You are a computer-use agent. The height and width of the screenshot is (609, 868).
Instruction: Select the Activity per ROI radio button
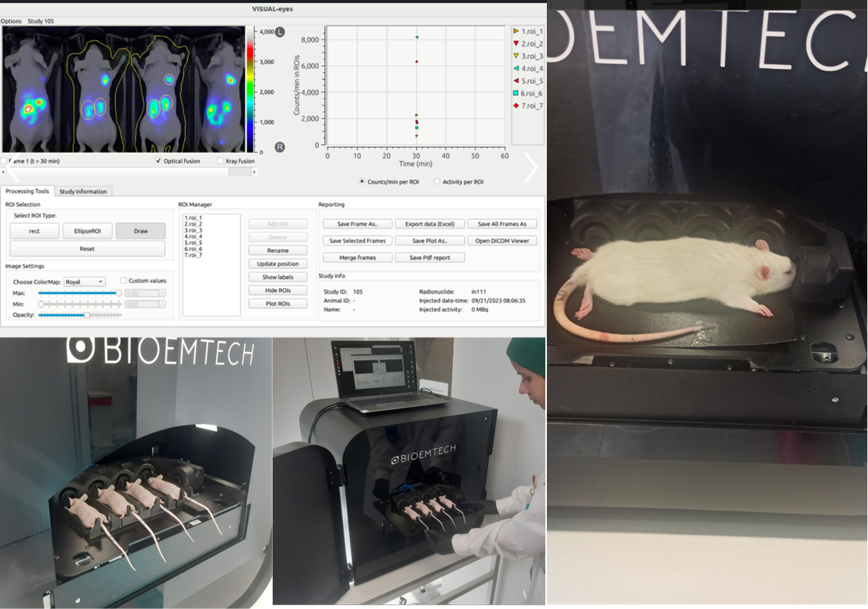tap(436, 182)
